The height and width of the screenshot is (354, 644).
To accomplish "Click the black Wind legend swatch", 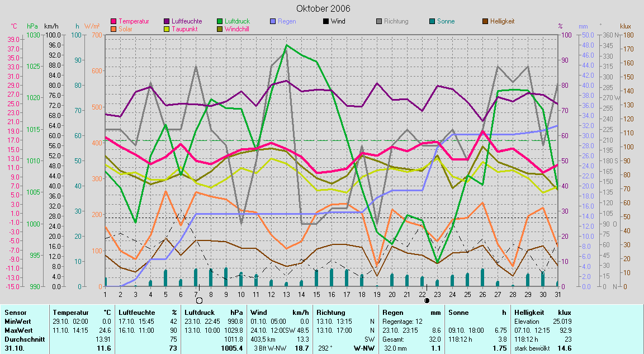I will tap(326, 21).
